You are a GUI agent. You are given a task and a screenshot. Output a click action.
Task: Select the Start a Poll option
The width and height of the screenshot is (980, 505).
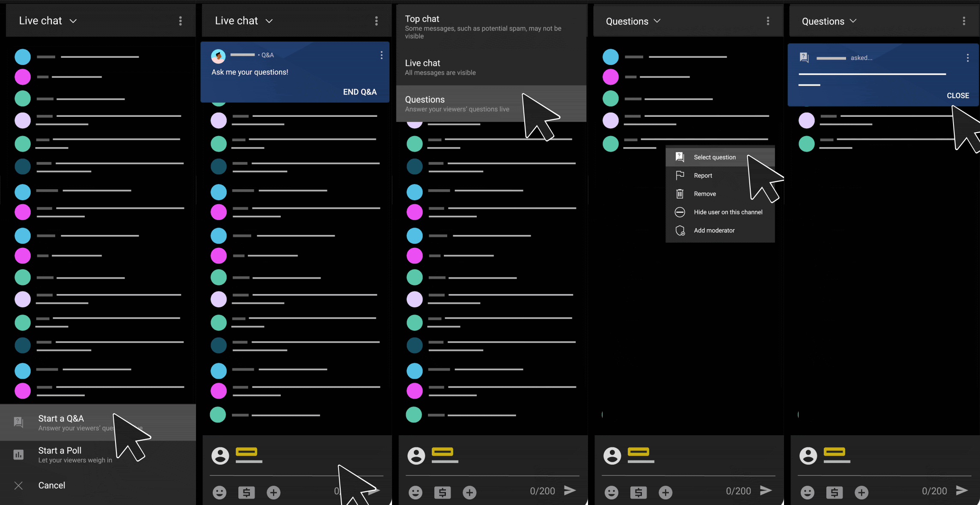point(98,454)
